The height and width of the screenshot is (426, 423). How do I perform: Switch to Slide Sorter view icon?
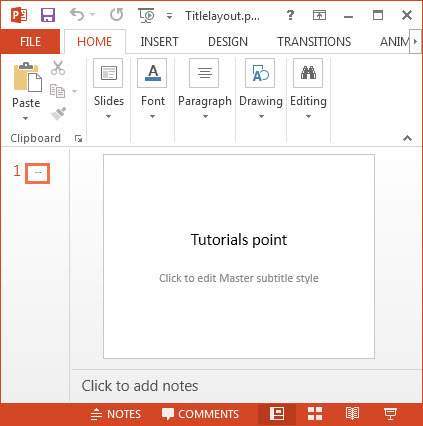(315, 414)
